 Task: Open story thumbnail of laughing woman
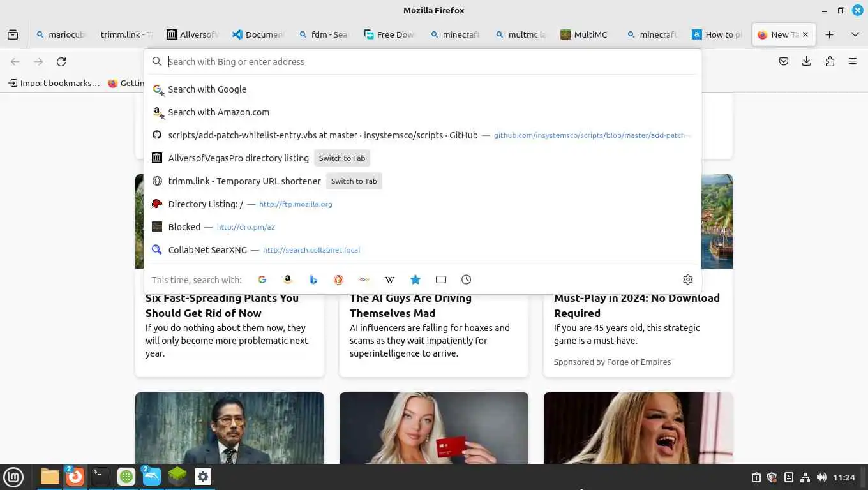638,428
